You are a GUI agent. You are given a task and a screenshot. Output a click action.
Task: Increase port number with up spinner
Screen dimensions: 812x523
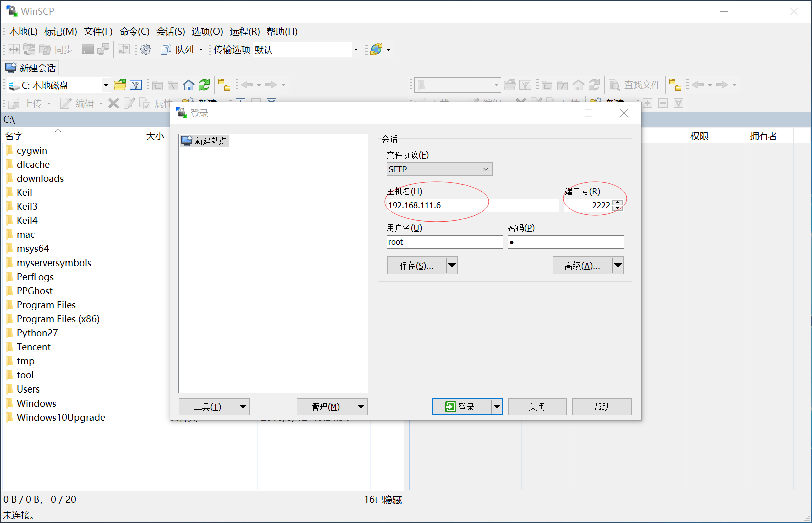tap(618, 202)
